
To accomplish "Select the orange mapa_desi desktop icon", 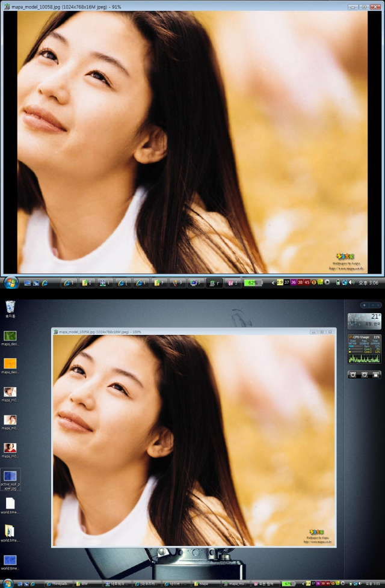I will (x=10, y=366).
